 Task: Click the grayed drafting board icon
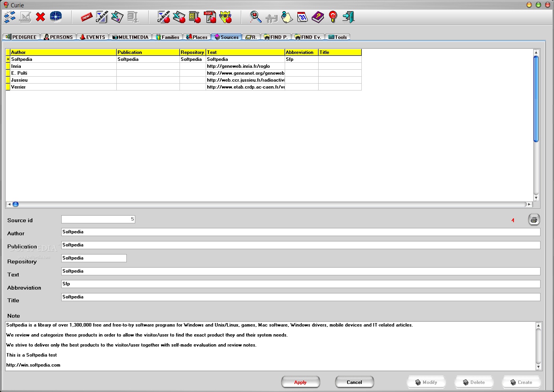tap(25, 17)
